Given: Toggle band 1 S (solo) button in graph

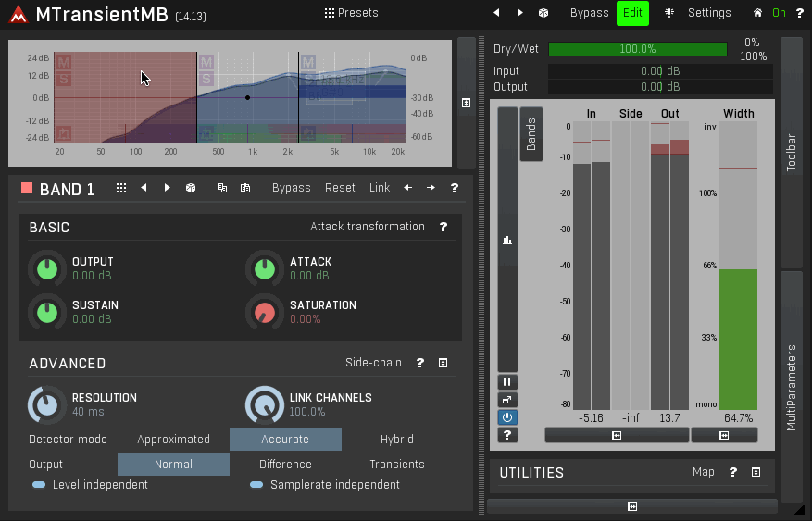Looking at the screenshot, I should [64, 80].
